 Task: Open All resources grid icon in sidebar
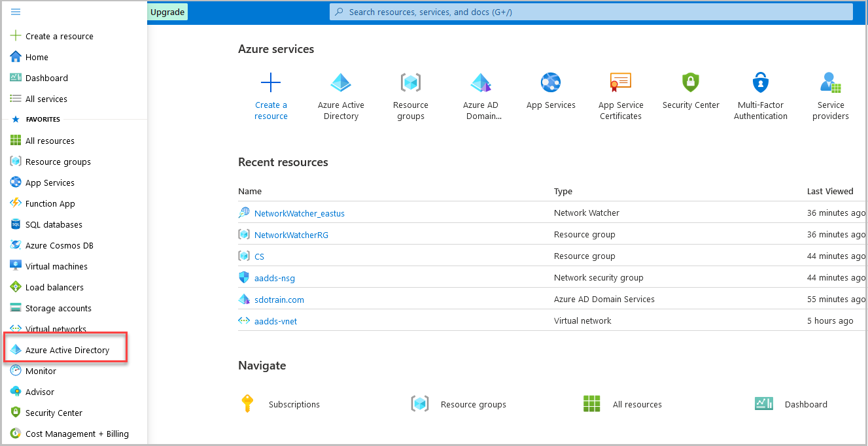coord(16,141)
